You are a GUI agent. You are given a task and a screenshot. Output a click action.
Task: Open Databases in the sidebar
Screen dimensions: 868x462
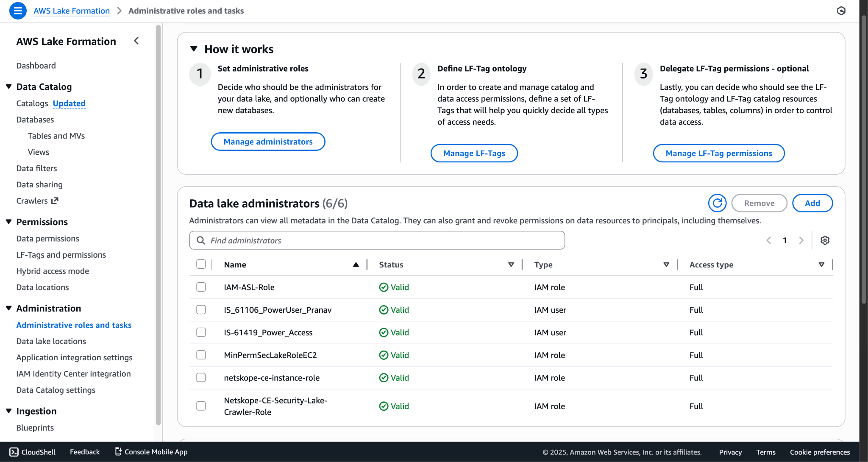tap(35, 120)
